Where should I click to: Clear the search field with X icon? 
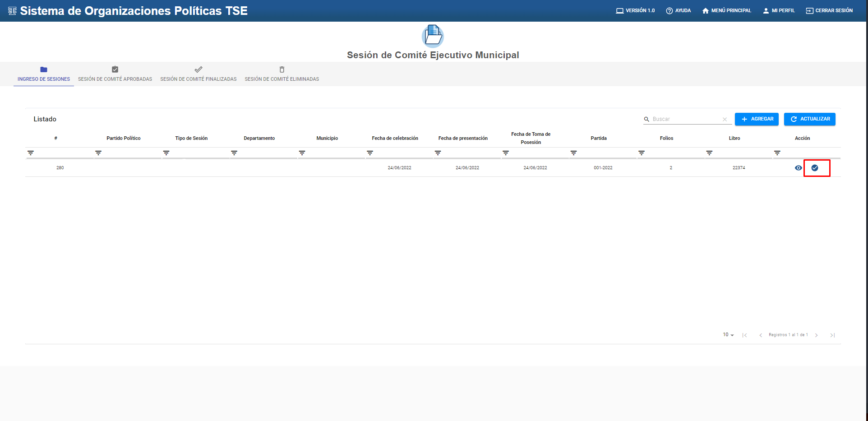tap(725, 120)
